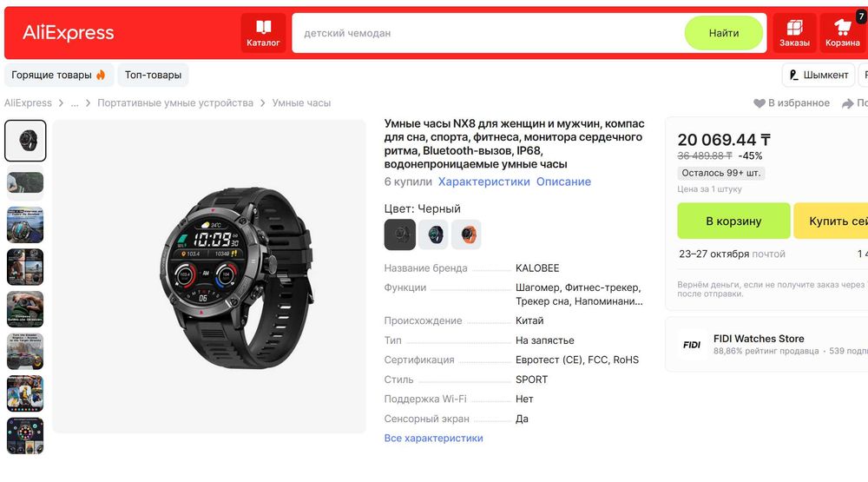Click the Найти search button
868x482 pixels.
pos(724,33)
